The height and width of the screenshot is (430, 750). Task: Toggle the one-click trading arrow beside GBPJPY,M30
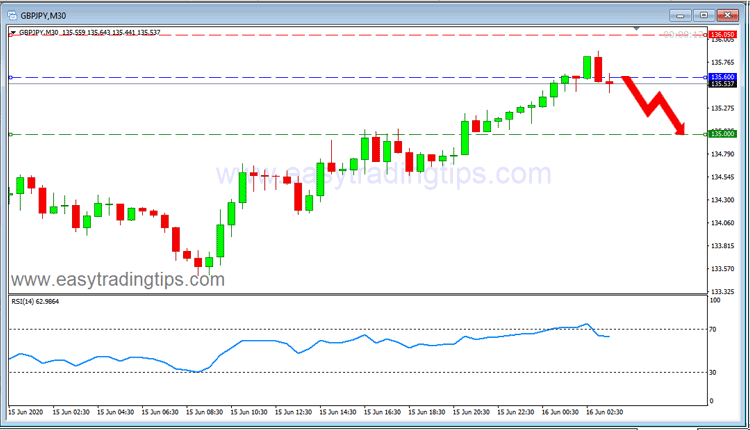(x=12, y=33)
